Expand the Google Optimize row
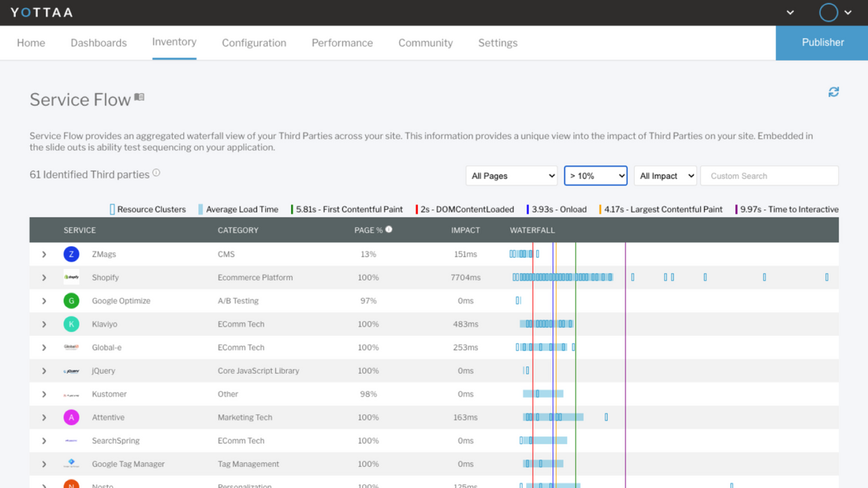The width and height of the screenshot is (868, 488). point(44,301)
